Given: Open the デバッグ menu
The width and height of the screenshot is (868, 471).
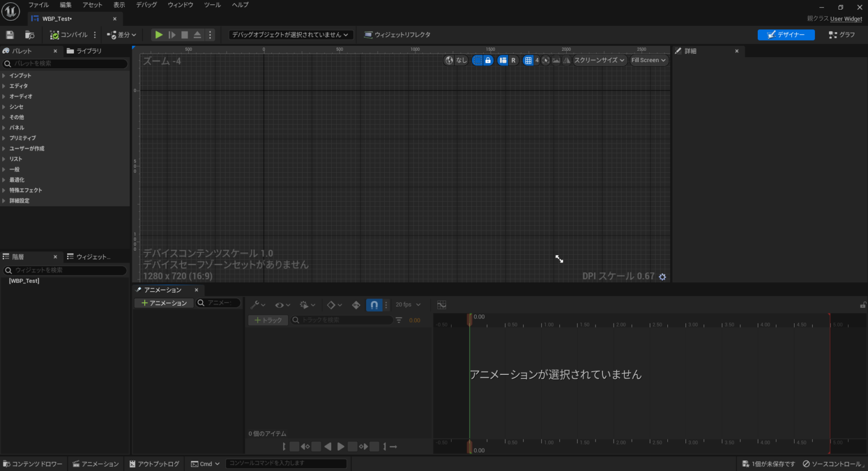Looking at the screenshot, I should point(146,5).
